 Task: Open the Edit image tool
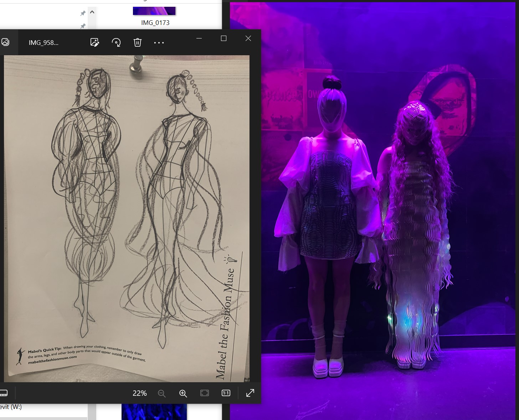tap(94, 42)
